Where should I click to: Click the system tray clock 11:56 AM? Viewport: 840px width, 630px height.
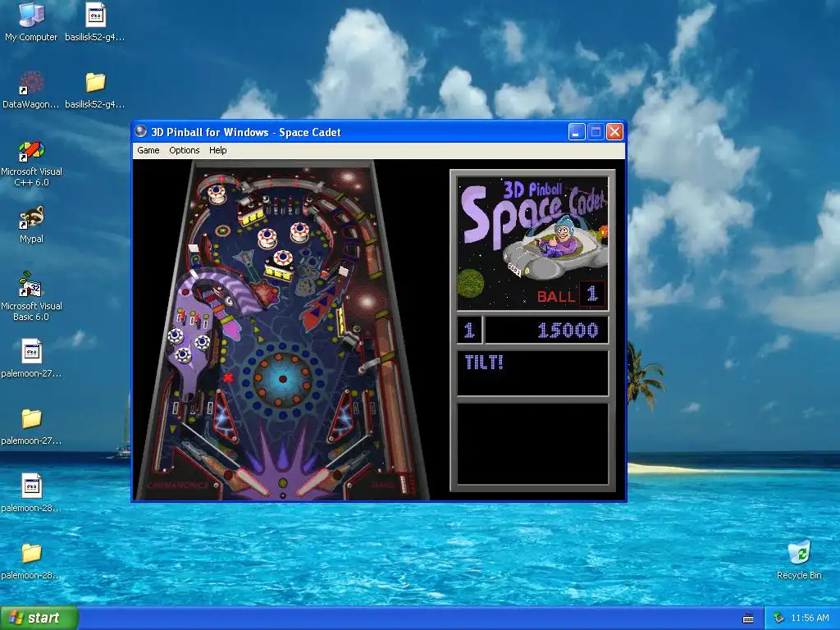[810, 619]
